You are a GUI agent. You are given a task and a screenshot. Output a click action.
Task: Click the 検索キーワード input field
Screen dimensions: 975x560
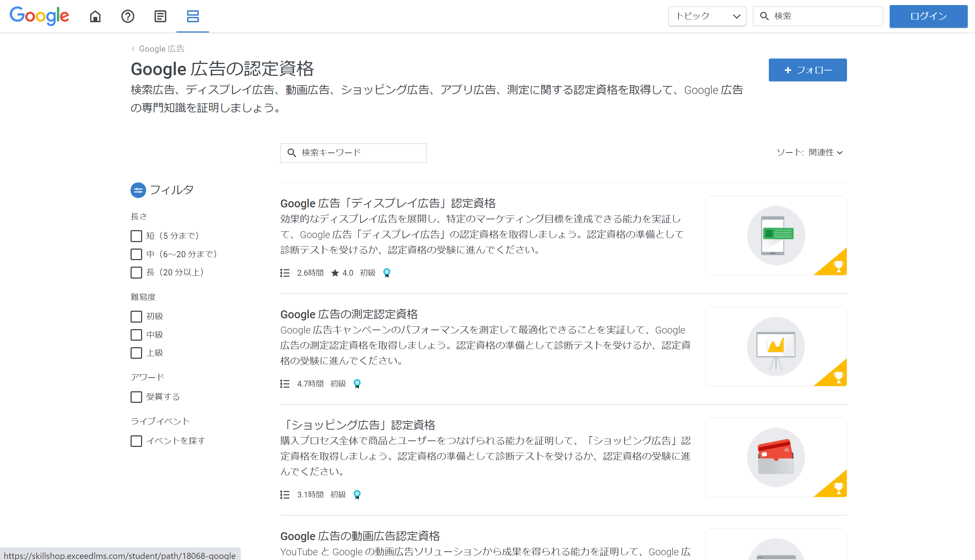click(353, 153)
